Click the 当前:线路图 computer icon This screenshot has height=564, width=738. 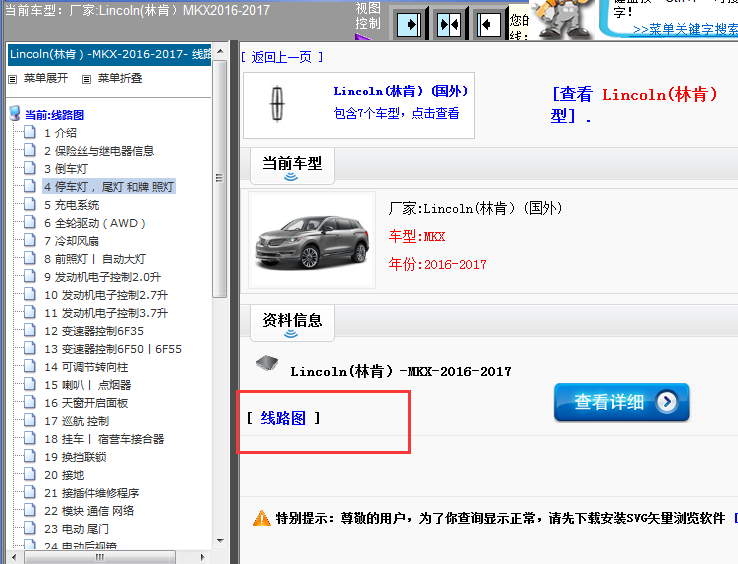click(x=15, y=113)
